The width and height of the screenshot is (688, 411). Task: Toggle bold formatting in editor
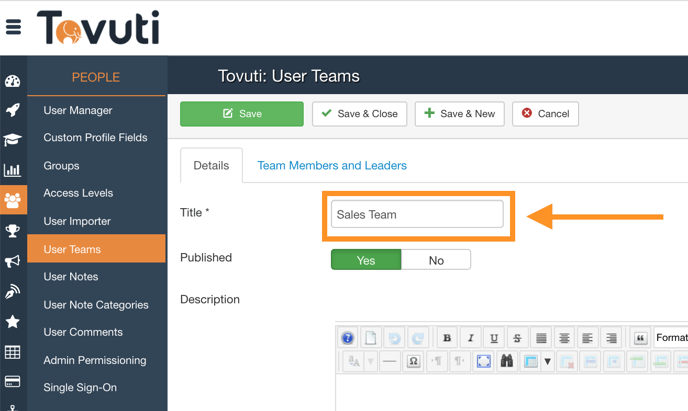point(447,338)
